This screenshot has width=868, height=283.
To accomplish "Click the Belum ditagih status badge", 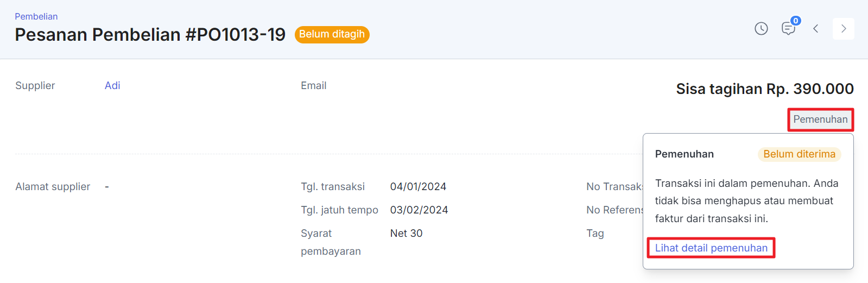I will pos(332,34).
